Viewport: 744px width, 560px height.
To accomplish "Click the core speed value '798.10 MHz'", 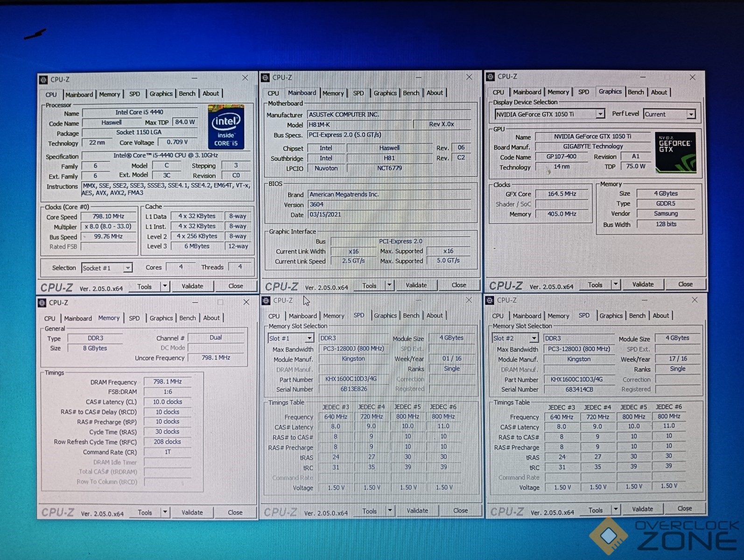I will coord(108,217).
